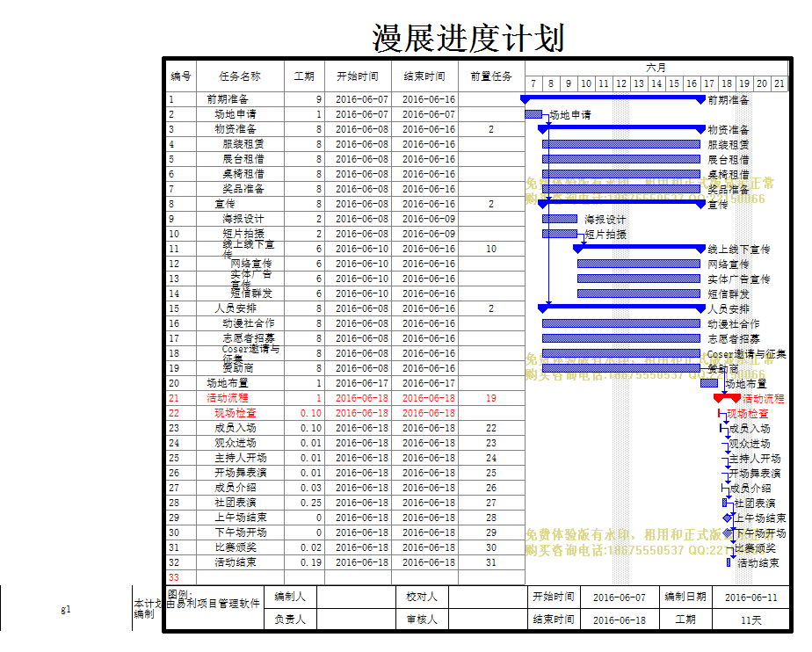
Task: Click "场地申请" in the task name column
Action: (236, 114)
